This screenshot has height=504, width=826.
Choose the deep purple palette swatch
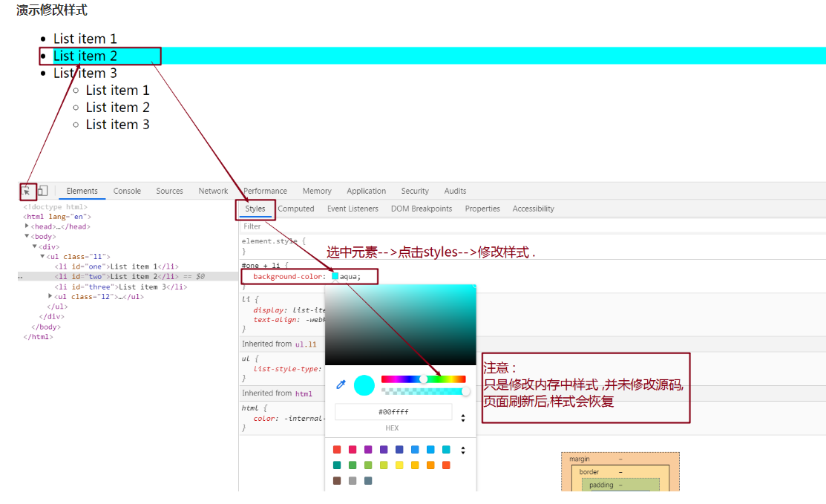click(384, 449)
